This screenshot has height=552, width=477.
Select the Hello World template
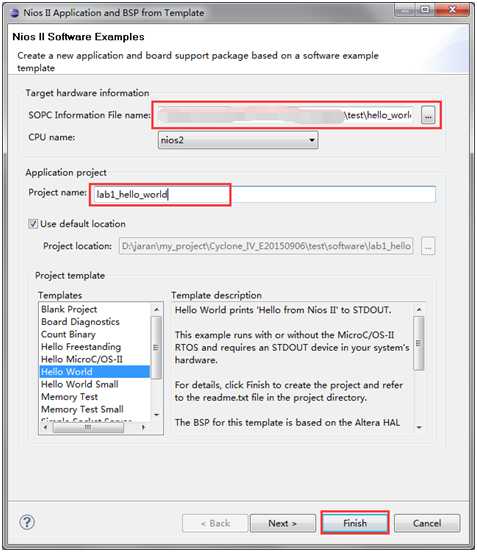[x=94, y=372]
